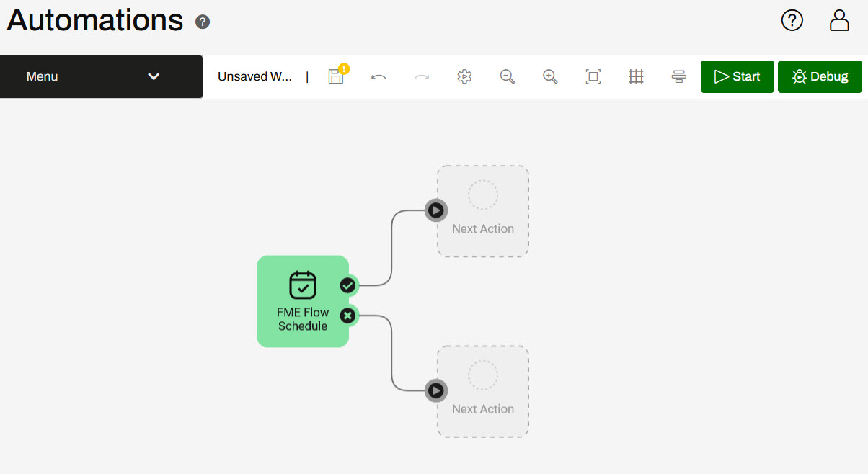The width and height of the screenshot is (868, 474).
Task: Fit the workflow to screen
Action: point(593,76)
